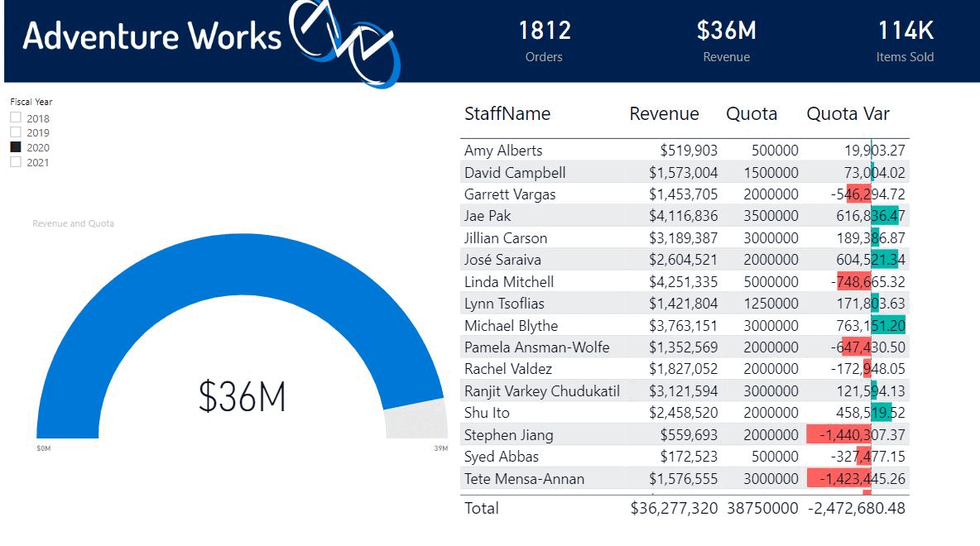Screen dimensions: 980x546
Task: Select the Jae Pak row name
Action: pyautogui.click(x=488, y=216)
